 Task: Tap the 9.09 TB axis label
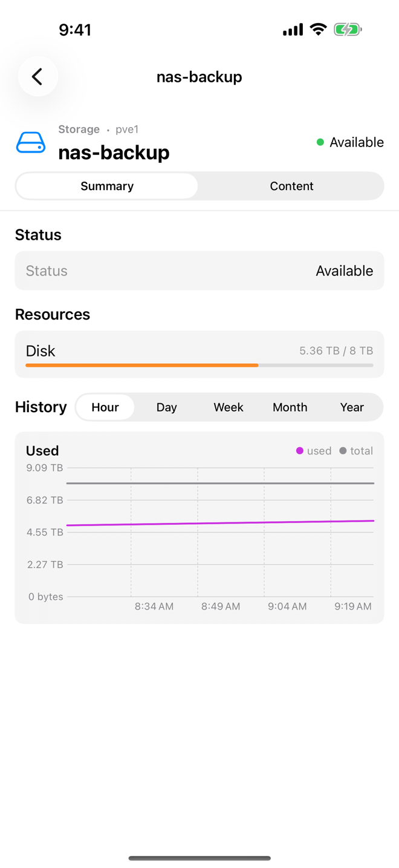click(x=45, y=468)
